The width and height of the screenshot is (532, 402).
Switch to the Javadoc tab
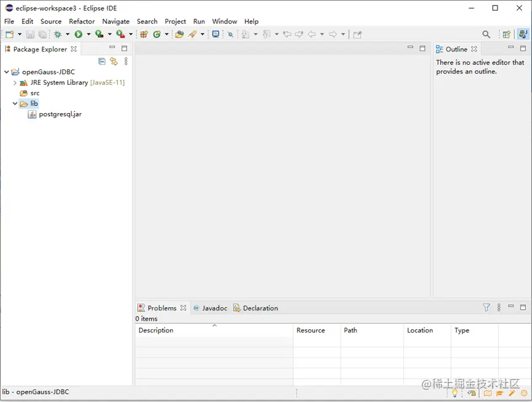pos(210,308)
